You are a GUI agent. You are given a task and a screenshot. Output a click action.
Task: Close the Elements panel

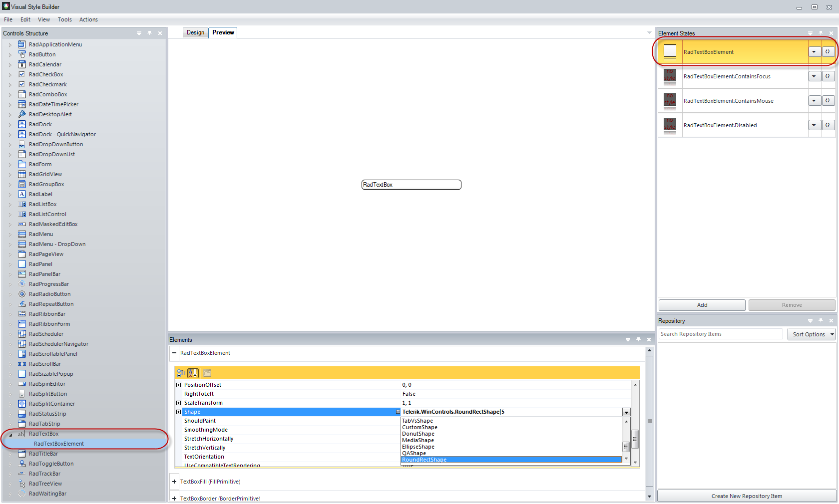pyautogui.click(x=649, y=339)
